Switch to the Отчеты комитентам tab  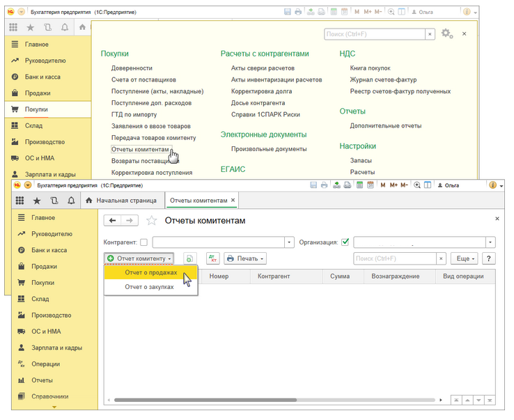(x=198, y=201)
